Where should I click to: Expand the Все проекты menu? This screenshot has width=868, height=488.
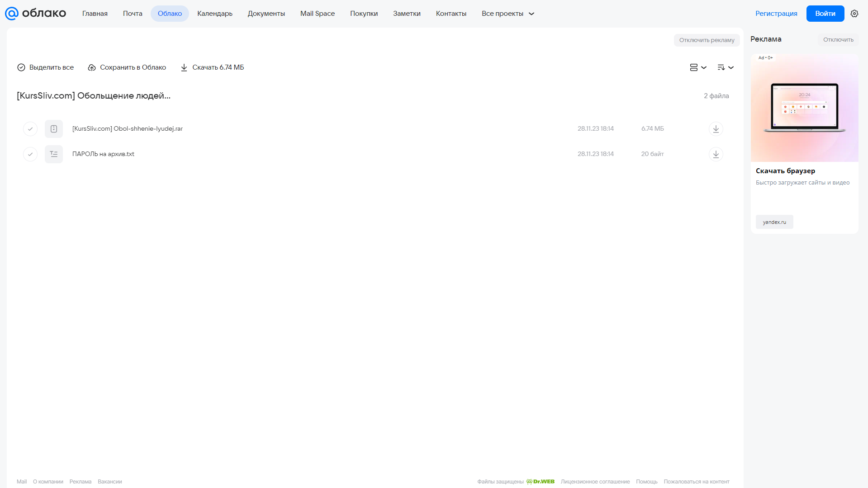tap(508, 14)
